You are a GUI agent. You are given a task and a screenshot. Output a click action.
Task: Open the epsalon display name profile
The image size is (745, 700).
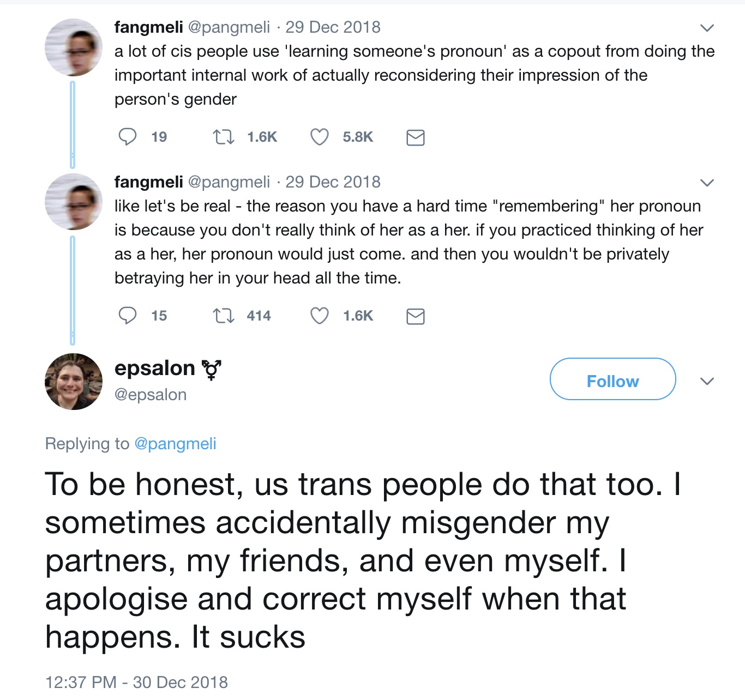[154, 369]
